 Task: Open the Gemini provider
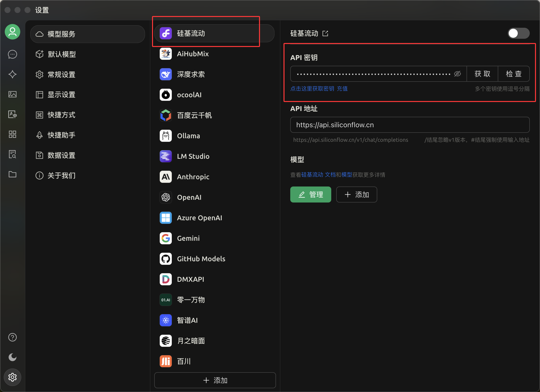coord(188,238)
